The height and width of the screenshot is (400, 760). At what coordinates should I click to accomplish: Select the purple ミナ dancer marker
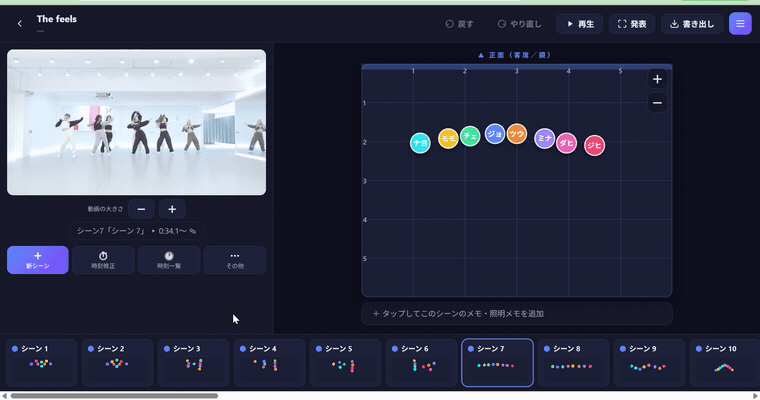[544, 138]
